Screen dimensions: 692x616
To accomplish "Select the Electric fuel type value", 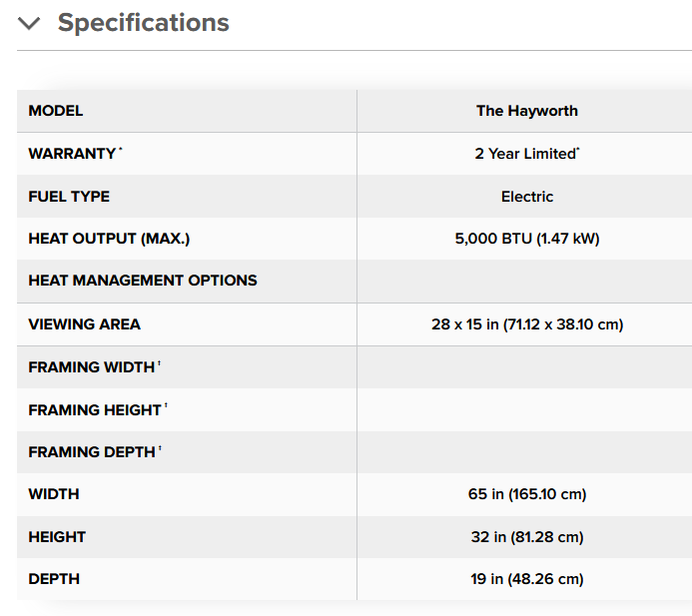I will [x=526, y=197].
